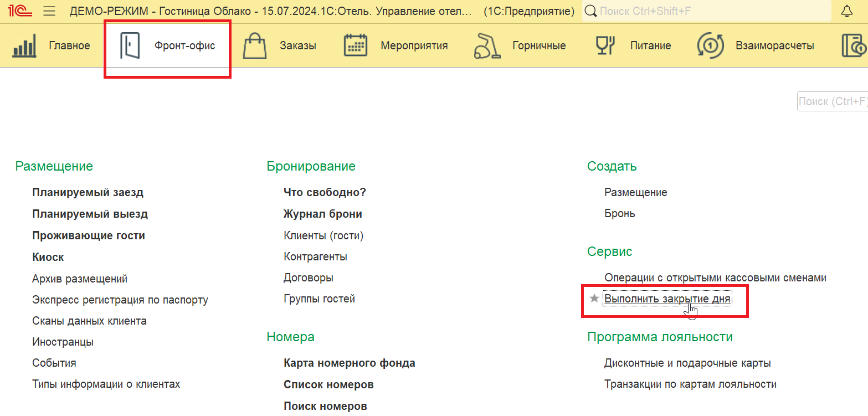Switch to the Мероприятия section
The height and width of the screenshot is (416, 868).
coord(414,46)
